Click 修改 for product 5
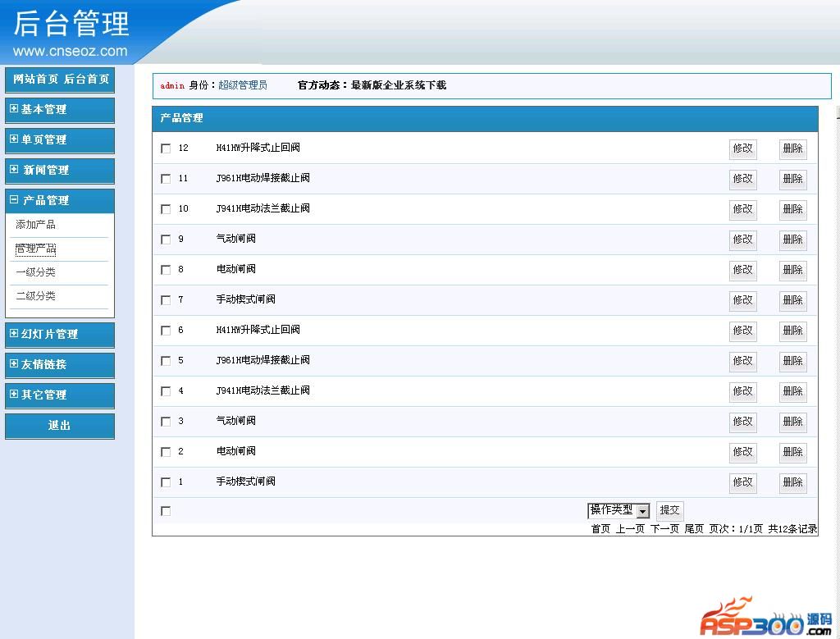Screen dimensions: 840x639 (743, 361)
